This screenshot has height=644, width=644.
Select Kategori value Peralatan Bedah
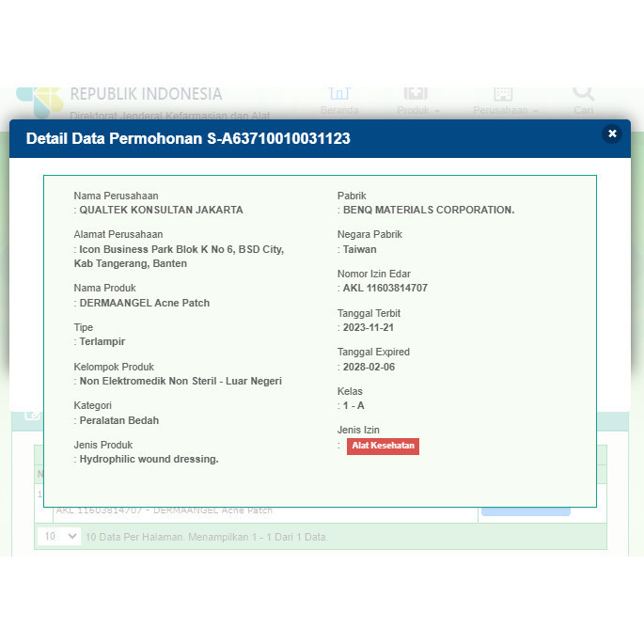tap(119, 420)
